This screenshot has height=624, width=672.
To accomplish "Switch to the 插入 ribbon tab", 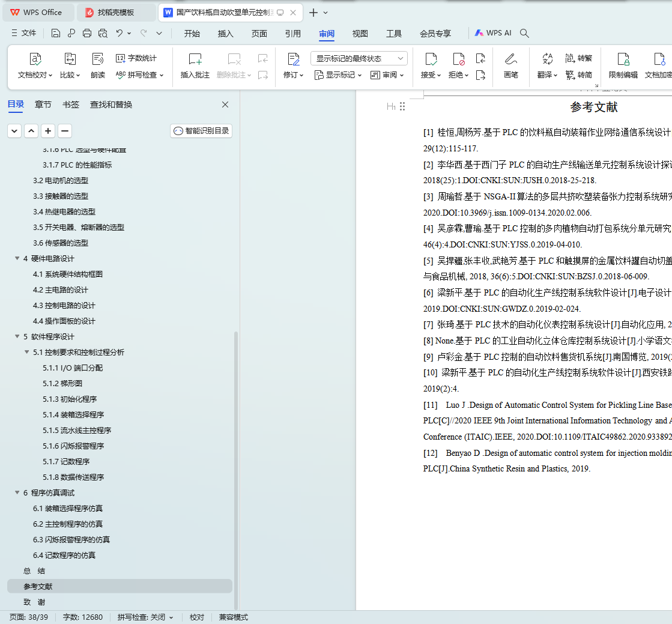I will [225, 34].
